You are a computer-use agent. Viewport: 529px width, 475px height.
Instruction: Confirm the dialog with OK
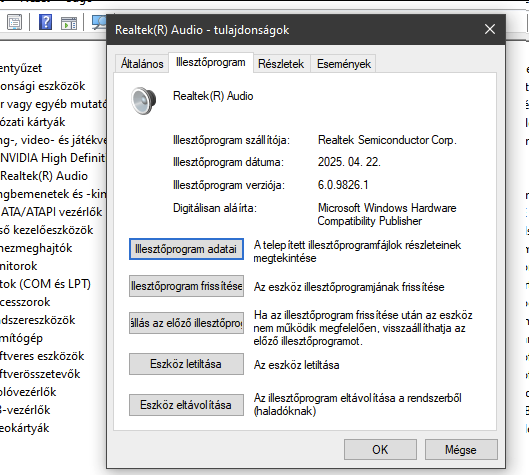click(380, 450)
